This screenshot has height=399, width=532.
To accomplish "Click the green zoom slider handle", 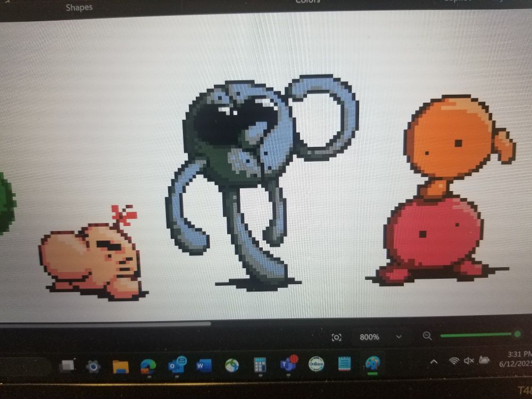I will 518,334.
